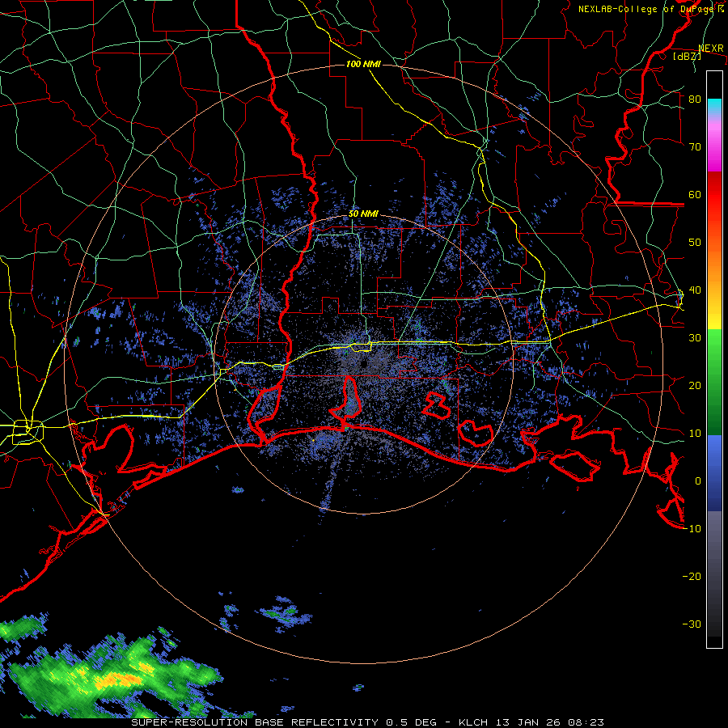
Task: Click the 20 value on the dBZ scale
Action: click(695, 386)
